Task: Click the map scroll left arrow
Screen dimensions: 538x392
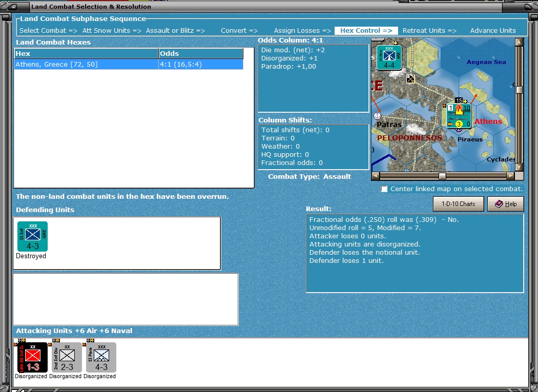Action: (x=376, y=176)
